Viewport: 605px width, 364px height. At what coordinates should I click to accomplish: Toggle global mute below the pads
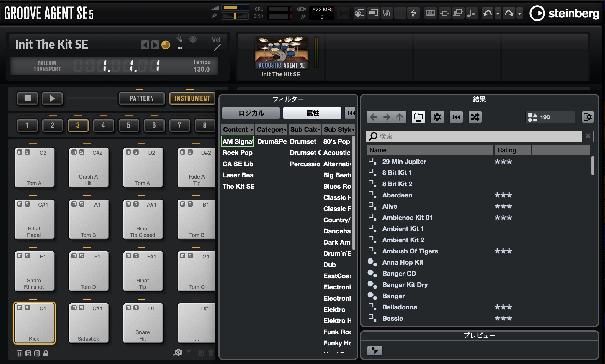(19, 353)
